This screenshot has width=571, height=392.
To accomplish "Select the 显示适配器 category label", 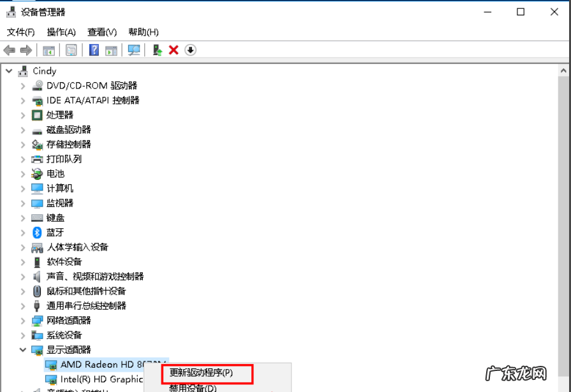I will [69, 350].
